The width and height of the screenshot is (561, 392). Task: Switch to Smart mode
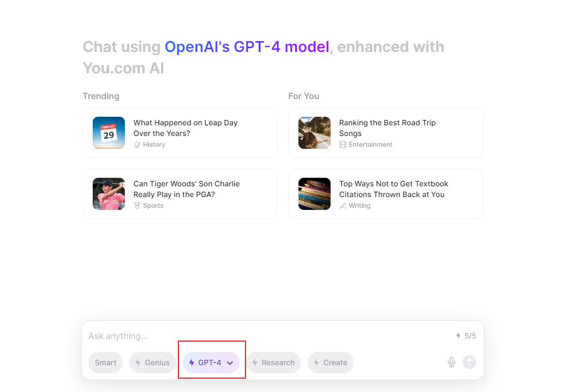pos(106,363)
